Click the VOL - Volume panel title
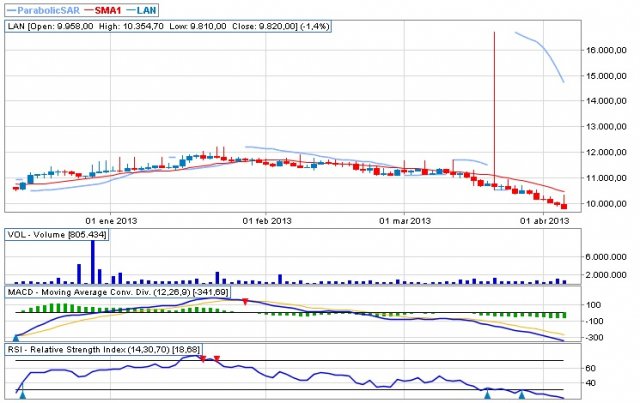This screenshot has width=640, height=403. click(57, 235)
